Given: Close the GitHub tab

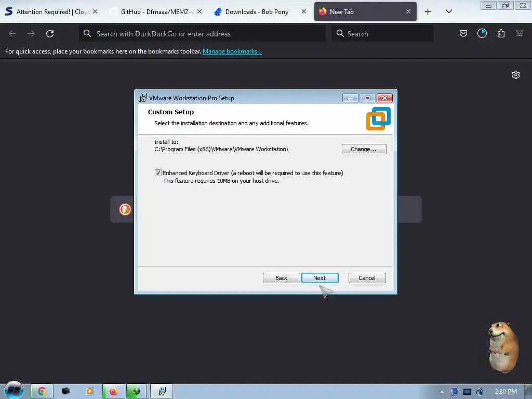Looking at the screenshot, I should tap(199, 11).
